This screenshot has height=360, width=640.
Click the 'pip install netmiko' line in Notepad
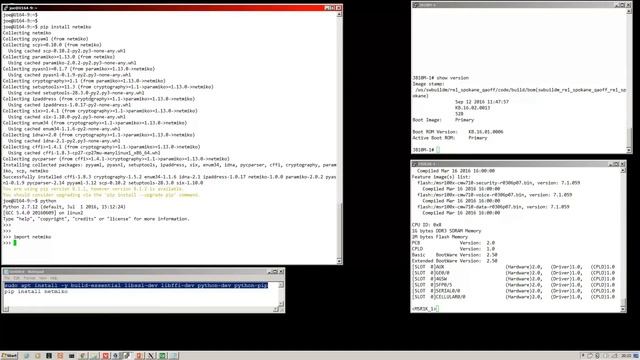coord(36,291)
